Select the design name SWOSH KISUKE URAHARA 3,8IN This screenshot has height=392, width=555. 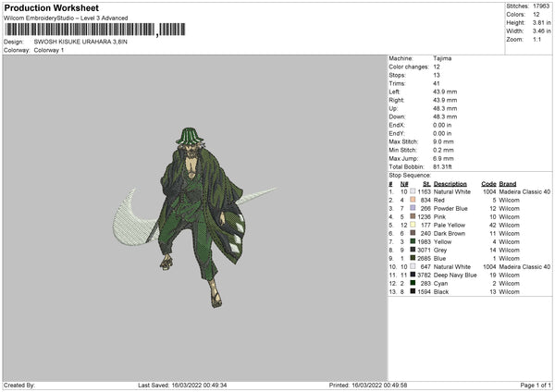click(x=80, y=42)
